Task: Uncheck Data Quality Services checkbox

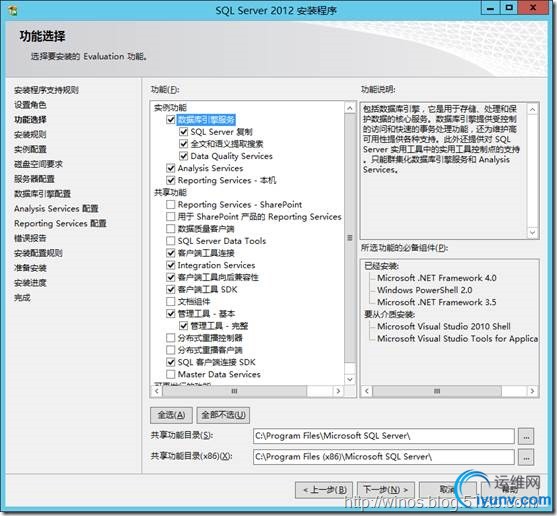Action: pos(184,156)
